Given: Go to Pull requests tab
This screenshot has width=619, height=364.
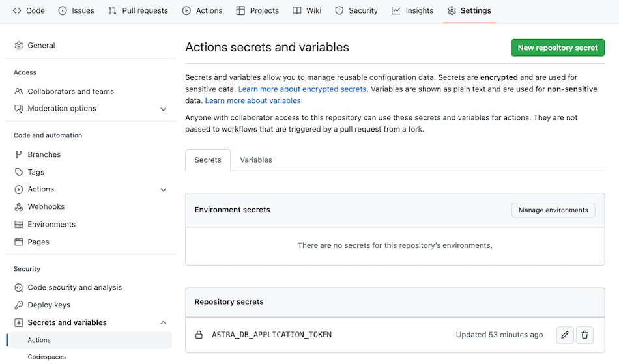Looking at the screenshot, I should [137, 10].
